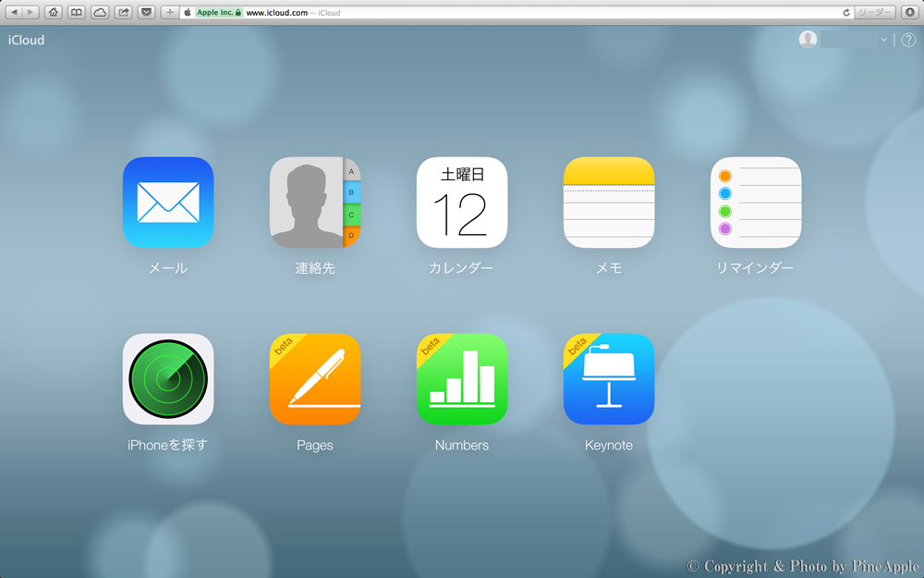Open the Pages beta app
This screenshot has height=578, width=924.
[x=314, y=379]
